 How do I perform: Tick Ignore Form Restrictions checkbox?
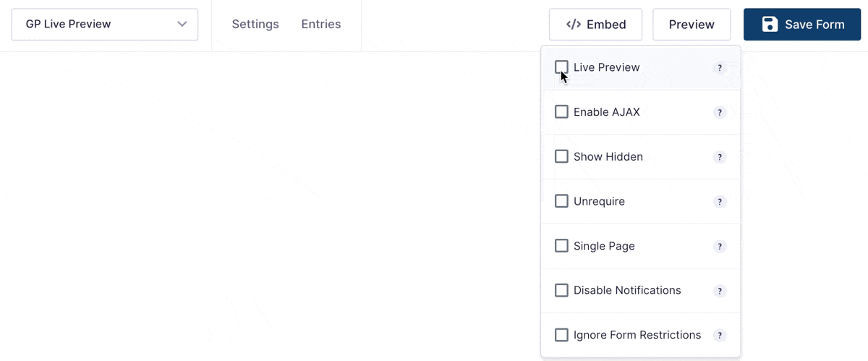point(561,335)
